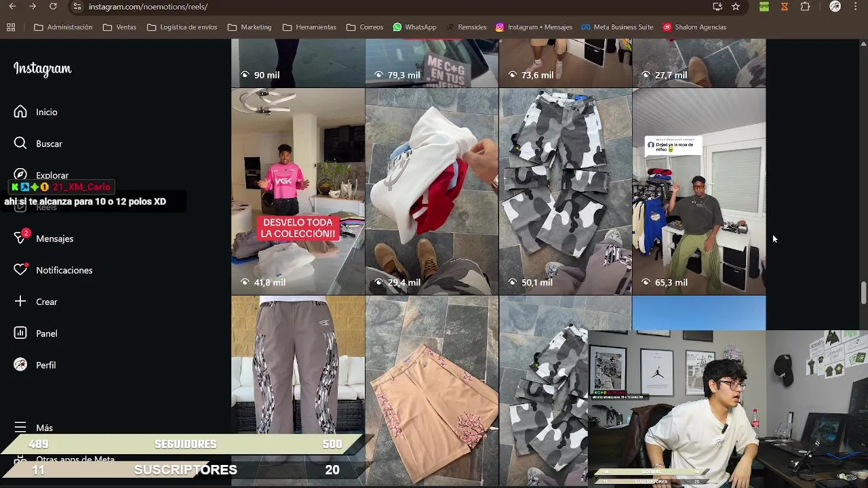Image resolution: width=868 pixels, height=488 pixels.
Task: Open the reel with 27,7 mil views
Action: (699, 63)
